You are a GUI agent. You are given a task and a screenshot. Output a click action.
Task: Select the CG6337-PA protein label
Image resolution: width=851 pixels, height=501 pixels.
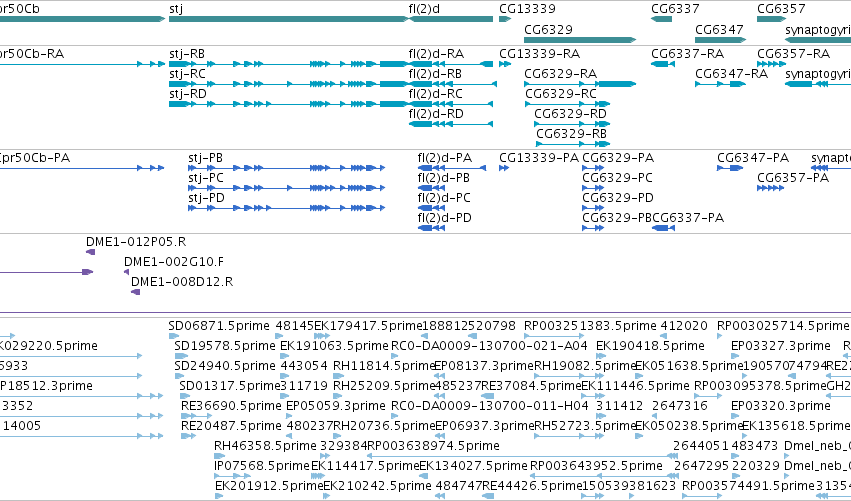tap(688, 218)
